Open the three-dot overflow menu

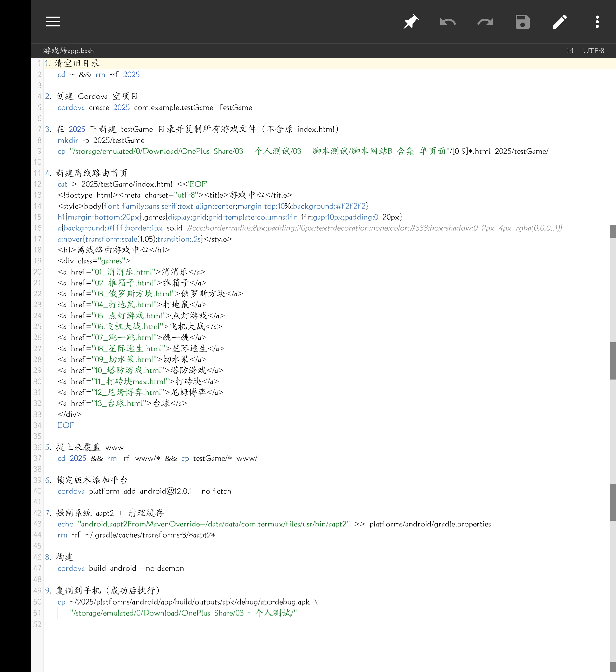pos(597,22)
